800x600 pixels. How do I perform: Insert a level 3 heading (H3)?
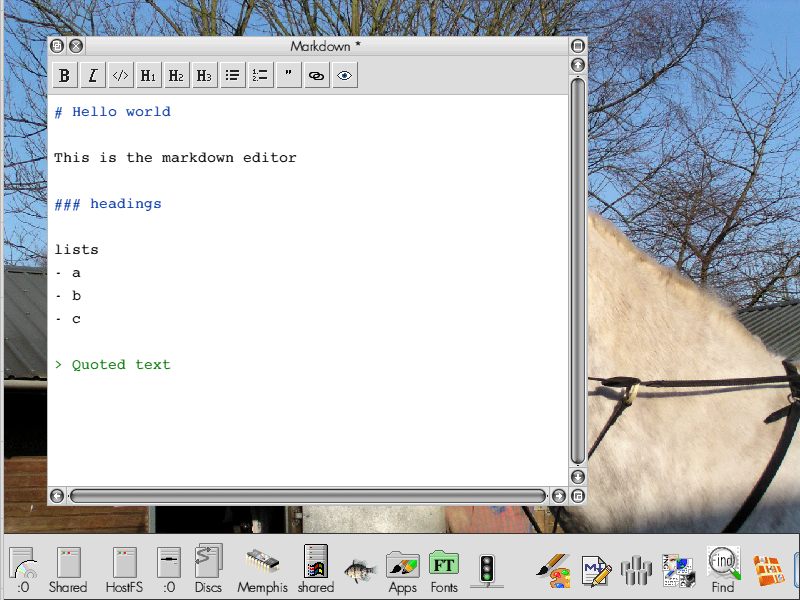(x=205, y=76)
